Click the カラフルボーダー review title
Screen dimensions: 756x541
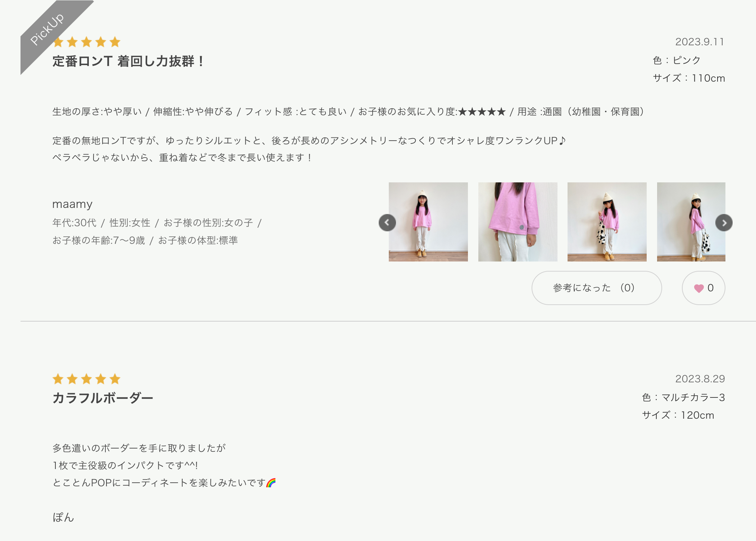(103, 398)
